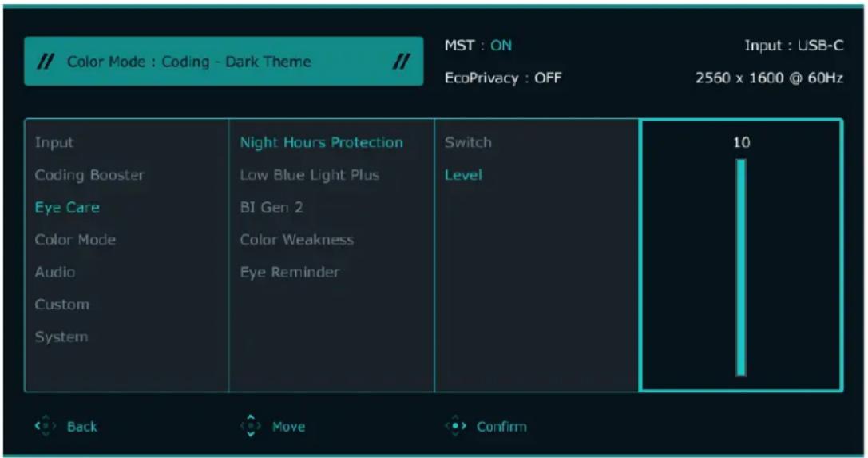Select Low Blue Light Plus option
This screenshot has width=868, height=458.
point(310,175)
